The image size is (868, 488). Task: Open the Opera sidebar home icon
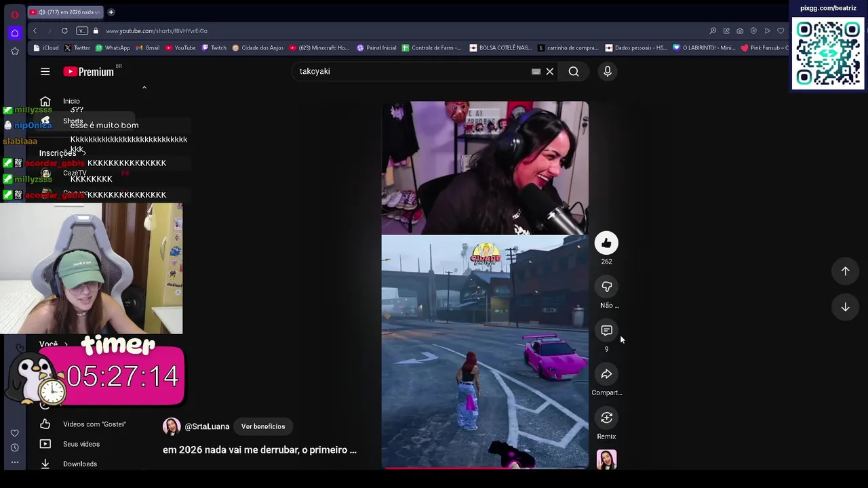tap(14, 33)
